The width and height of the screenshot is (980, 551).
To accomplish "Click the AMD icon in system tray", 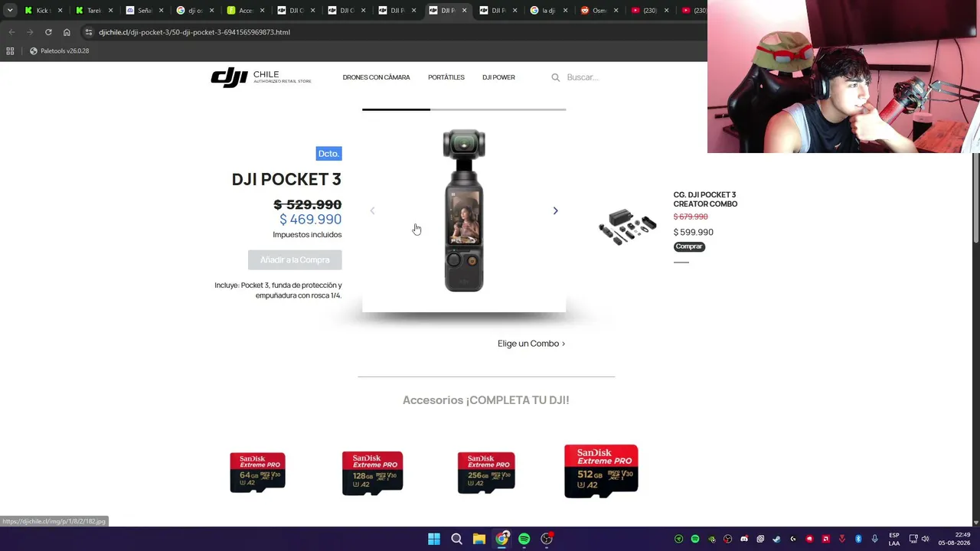I will pyautogui.click(x=825, y=539).
